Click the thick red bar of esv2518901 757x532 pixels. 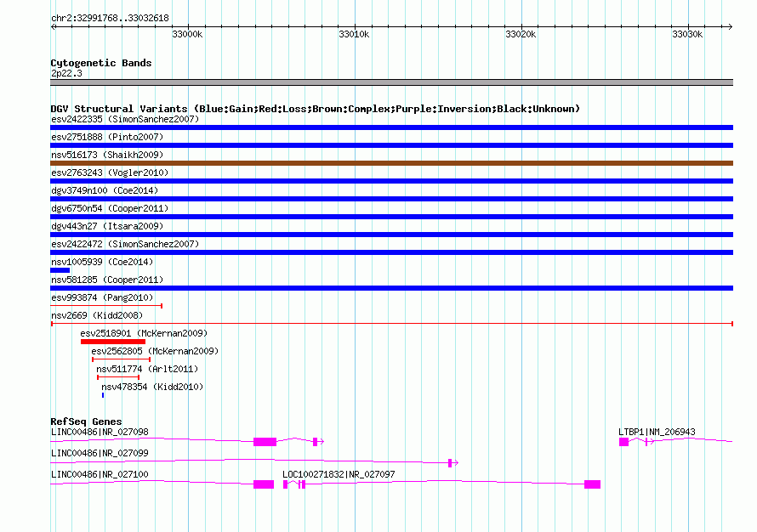point(113,342)
